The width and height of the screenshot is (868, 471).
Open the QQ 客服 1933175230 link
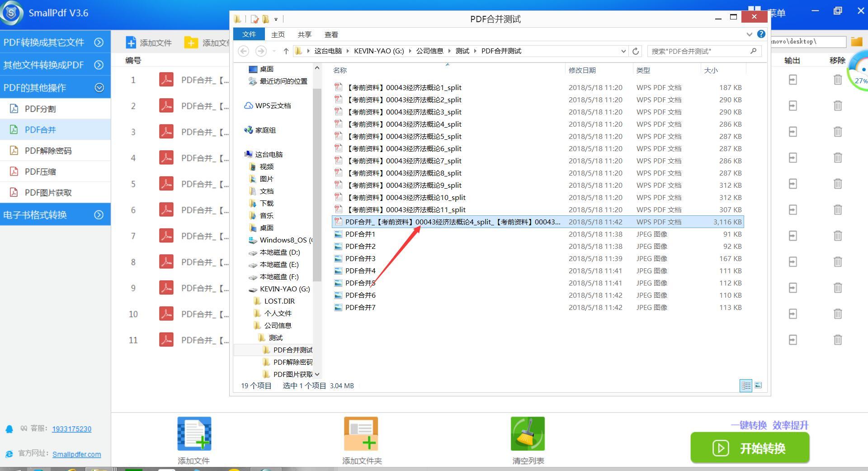(x=71, y=429)
